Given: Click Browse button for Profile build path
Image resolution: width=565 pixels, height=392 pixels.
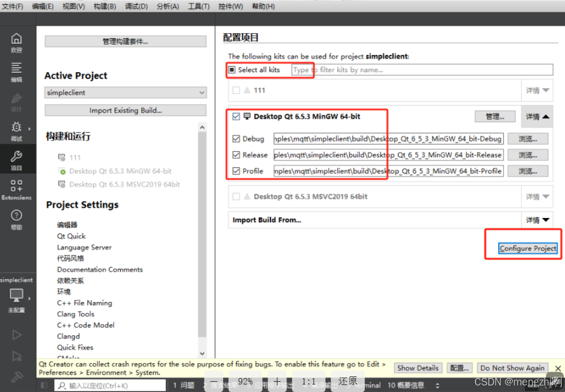Looking at the screenshot, I should coord(527,171).
